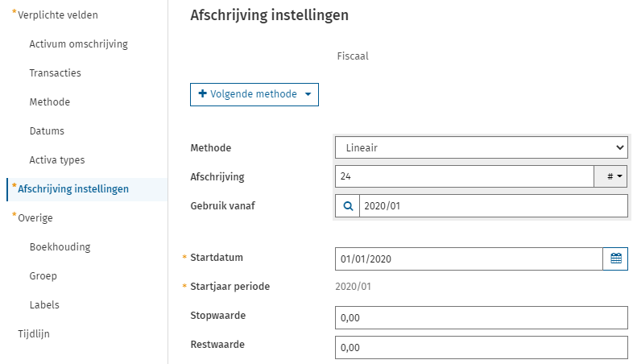Viewport: 633px width, 364px height.
Task: Click the calendar icon next to Startdatum
Action: pyautogui.click(x=615, y=259)
